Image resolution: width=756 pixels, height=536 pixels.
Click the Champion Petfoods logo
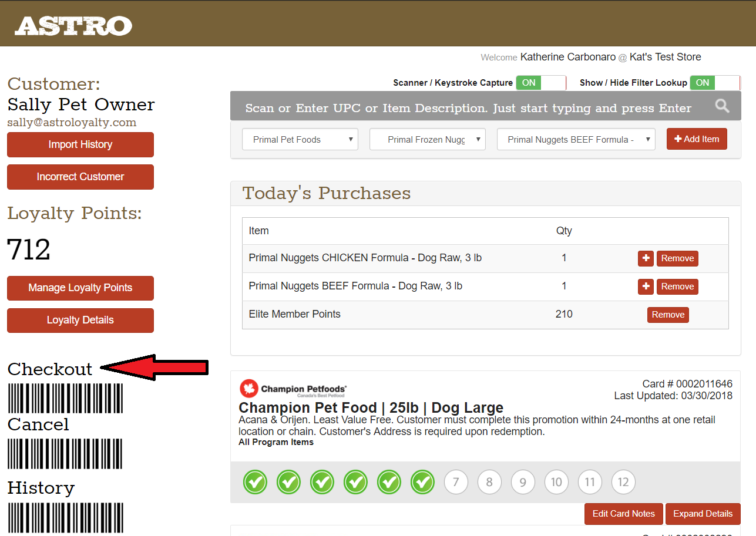tap(293, 389)
